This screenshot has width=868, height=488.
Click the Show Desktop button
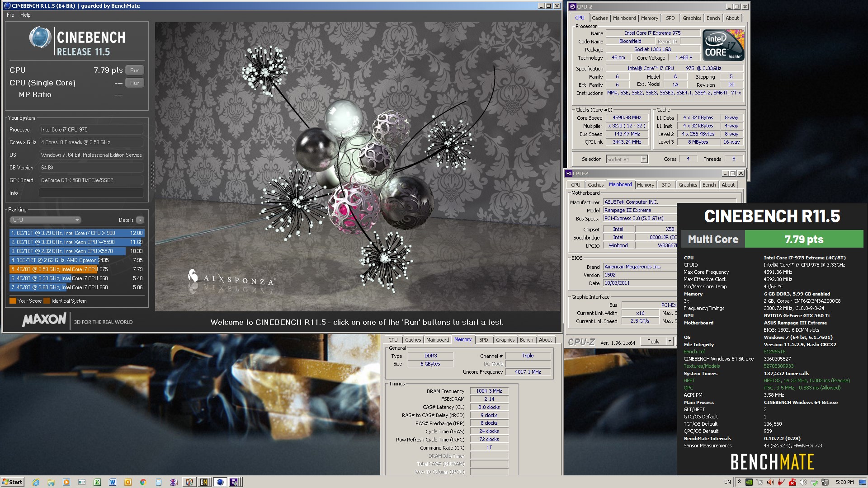tap(863, 482)
